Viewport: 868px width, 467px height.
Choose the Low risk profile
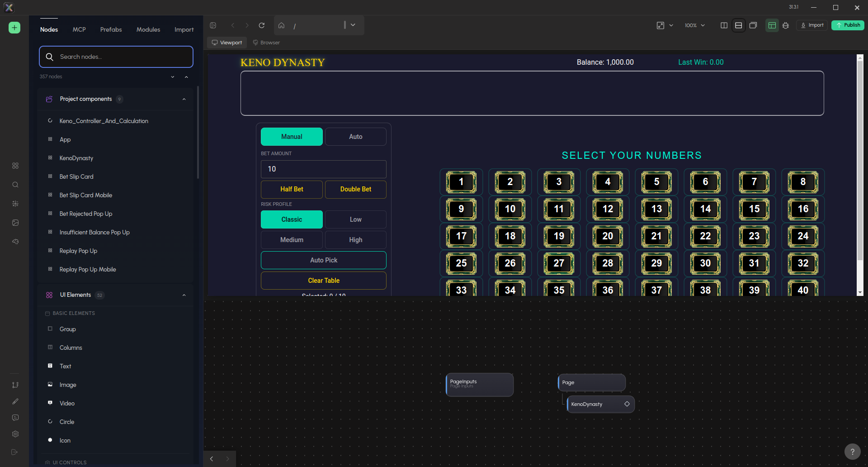pos(356,219)
